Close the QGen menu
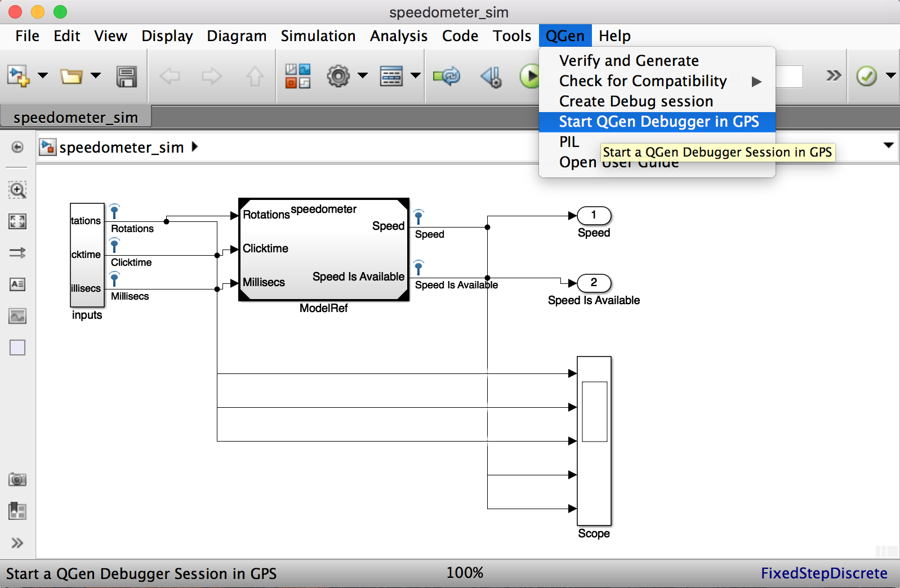900x588 pixels. click(x=565, y=36)
